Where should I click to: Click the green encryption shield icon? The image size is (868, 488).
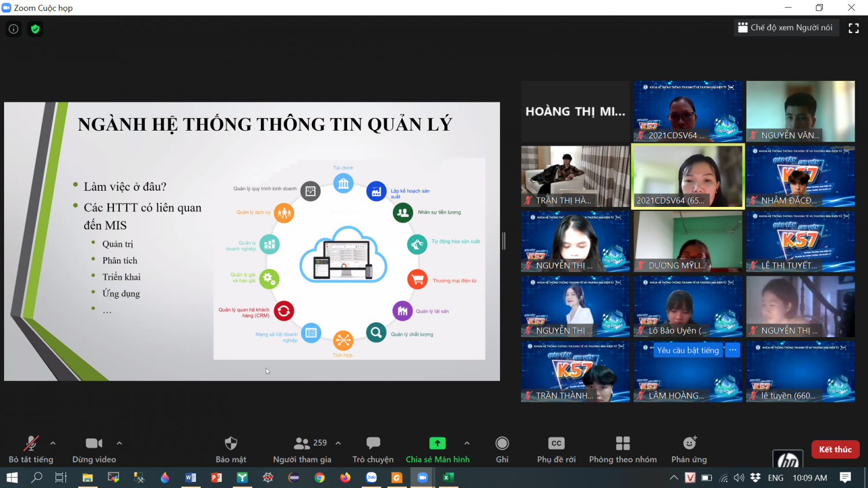[x=35, y=29]
